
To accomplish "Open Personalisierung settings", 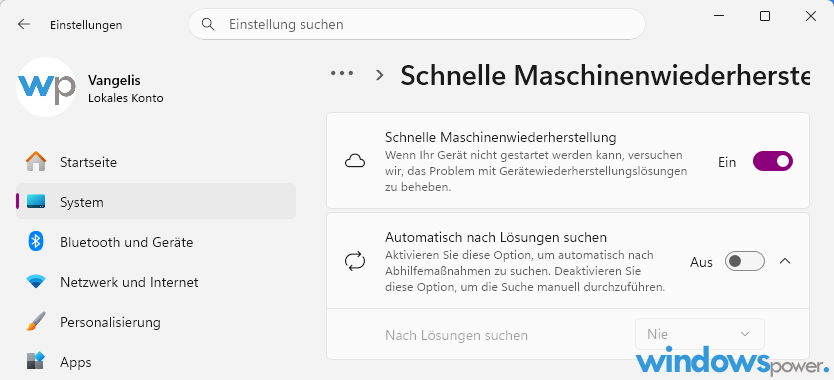I will (156, 322).
